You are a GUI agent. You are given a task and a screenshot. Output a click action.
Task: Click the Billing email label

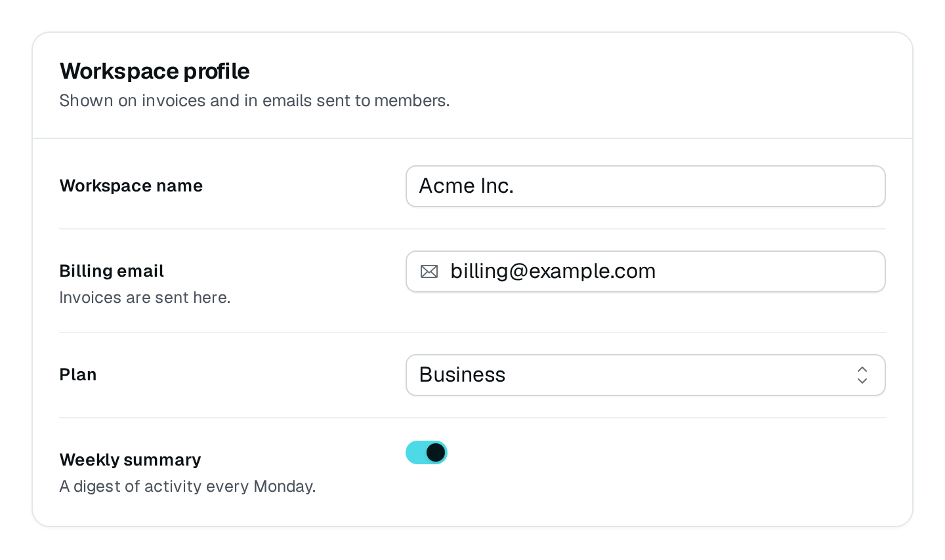(112, 271)
